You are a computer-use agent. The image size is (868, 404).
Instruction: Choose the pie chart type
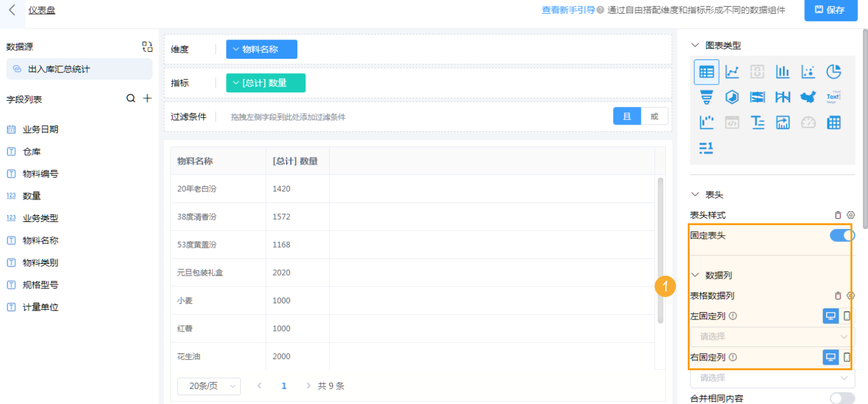click(833, 71)
